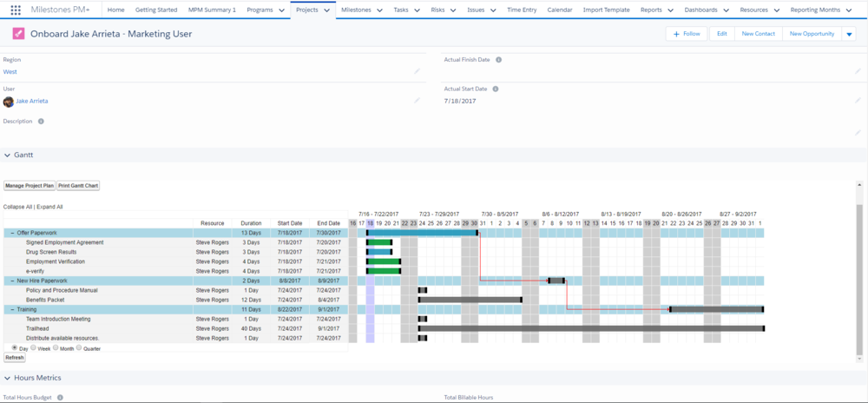The image size is (868, 403).
Task: Click the Offer Paperwork blue Gantt bar
Action: pyautogui.click(x=422, y=233)
